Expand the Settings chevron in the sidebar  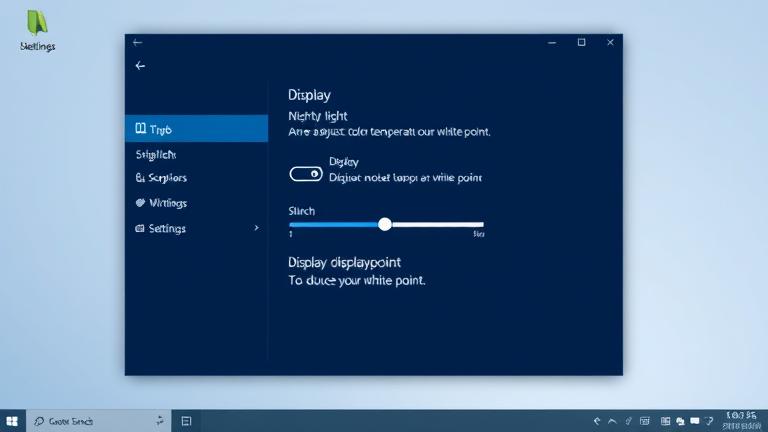coord(256,228)
